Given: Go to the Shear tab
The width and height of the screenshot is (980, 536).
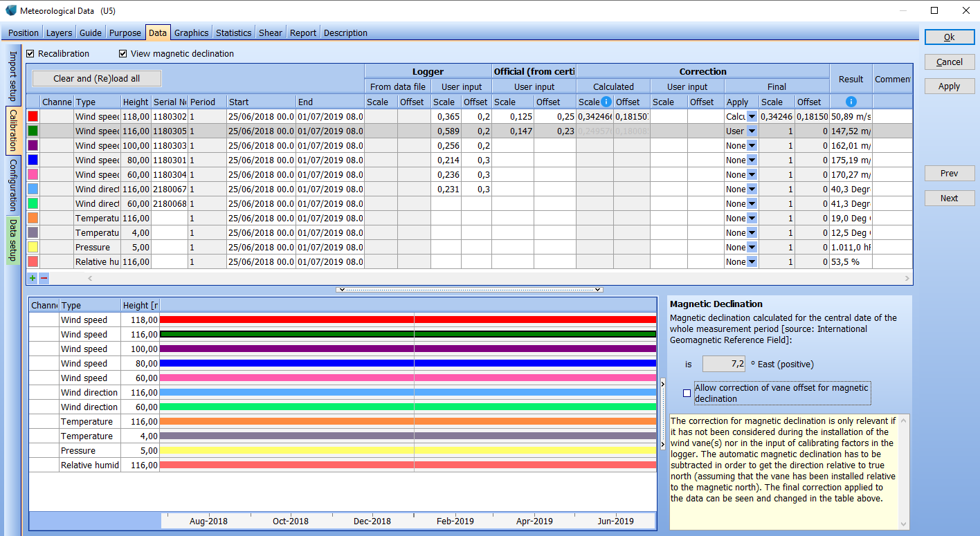Looking at the screenshot, I should coord(270,33).
